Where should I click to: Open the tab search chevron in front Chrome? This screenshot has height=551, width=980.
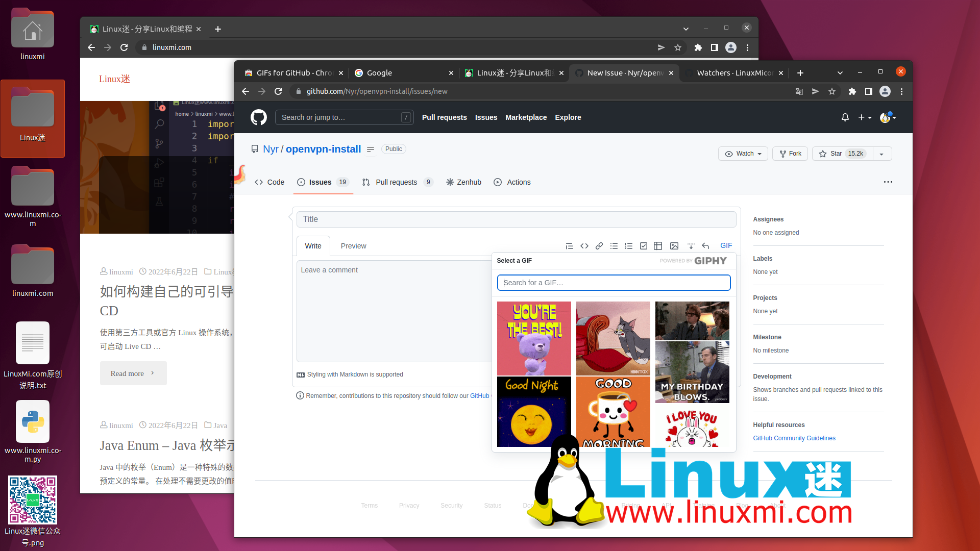[x=840, y=73]
